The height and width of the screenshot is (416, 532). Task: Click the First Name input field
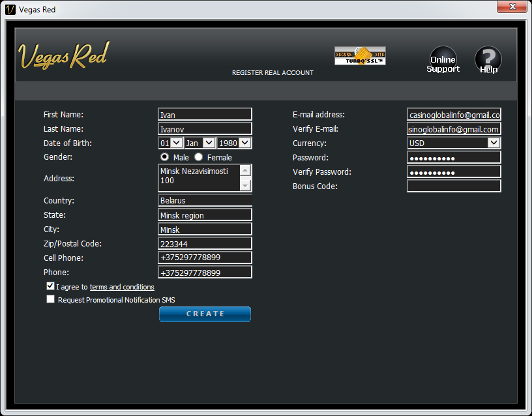click(x=205, y=114)
